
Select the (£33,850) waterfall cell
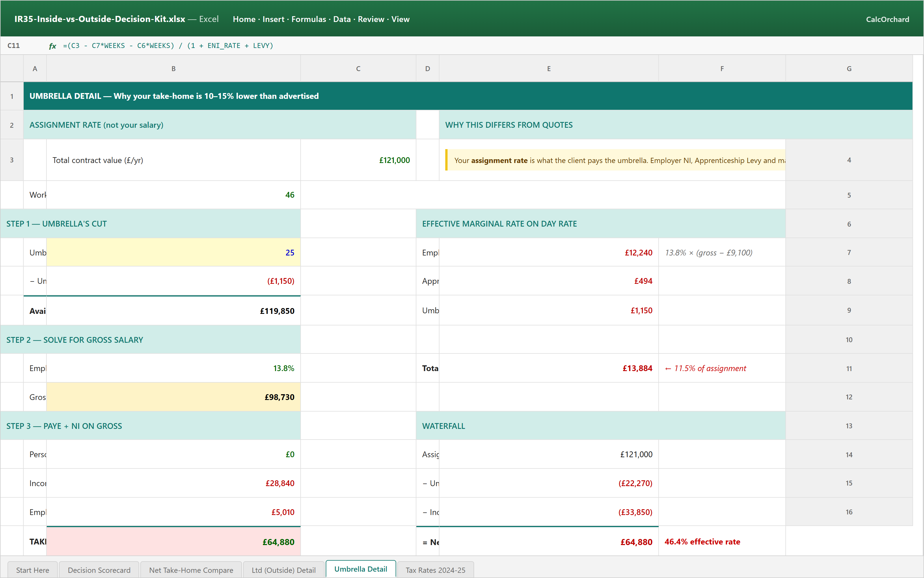549,512
